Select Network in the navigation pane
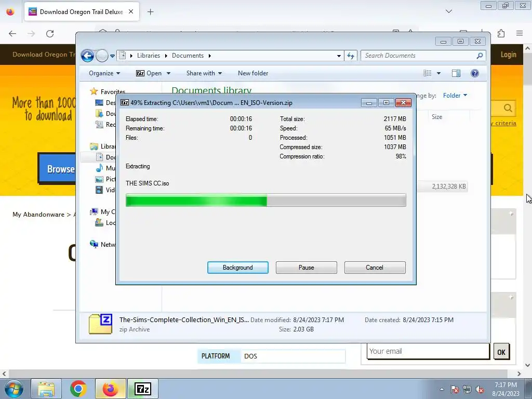 (x=103, y=244)
